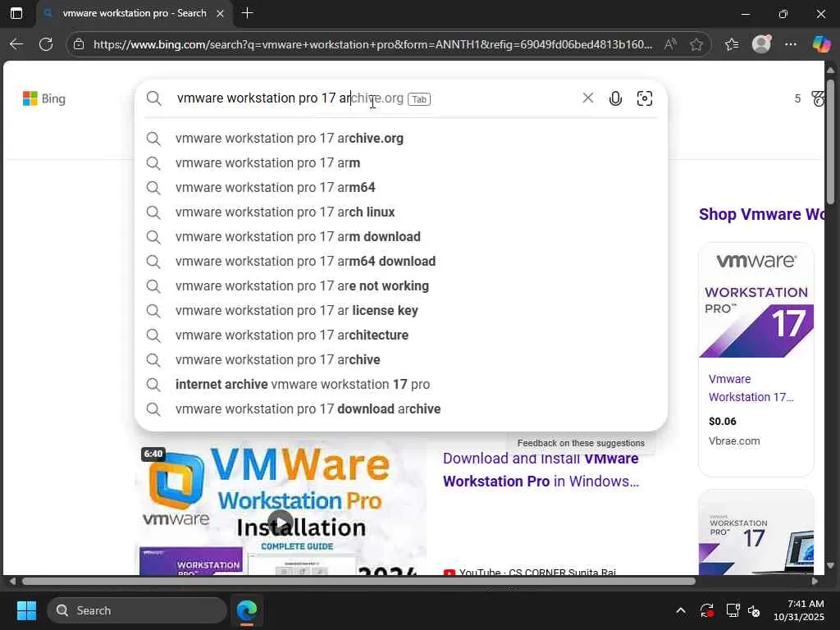Click the vertical page scrollbar thumb

click(830, 142)
